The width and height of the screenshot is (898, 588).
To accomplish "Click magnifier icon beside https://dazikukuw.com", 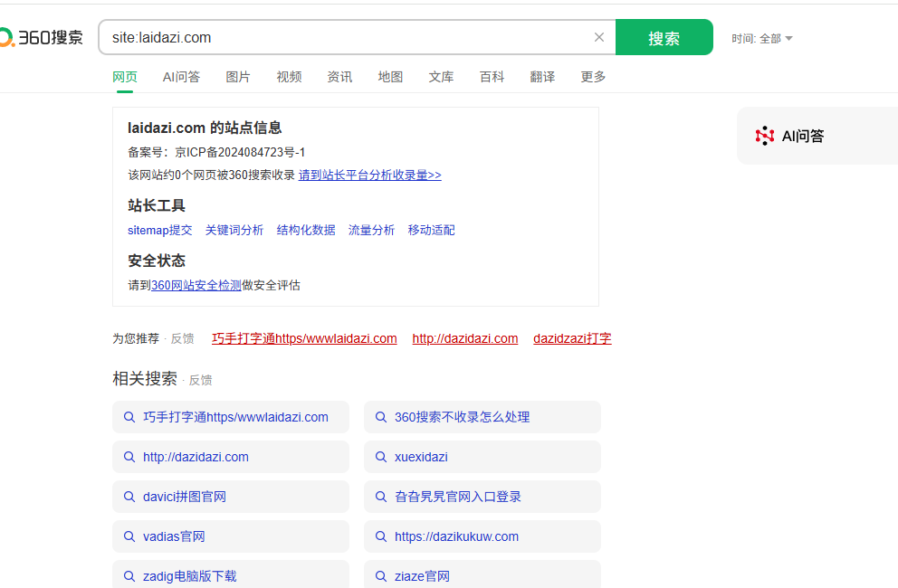I will point(381,536).
